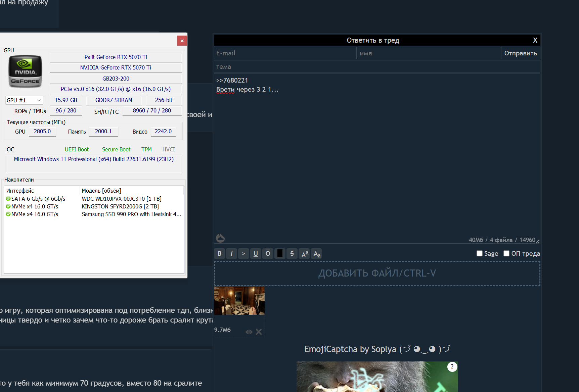Apply bold formatting in reply toolbar

tap(219, 254)
